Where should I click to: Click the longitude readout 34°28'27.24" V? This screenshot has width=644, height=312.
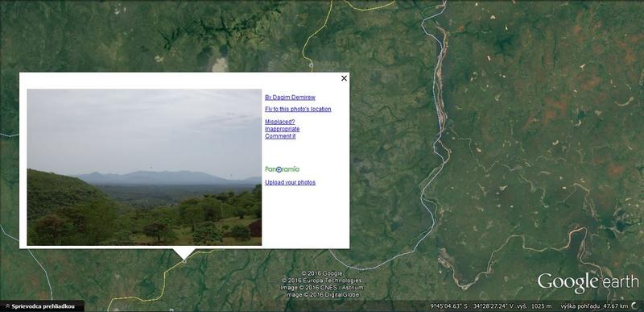tap(494, 306)
